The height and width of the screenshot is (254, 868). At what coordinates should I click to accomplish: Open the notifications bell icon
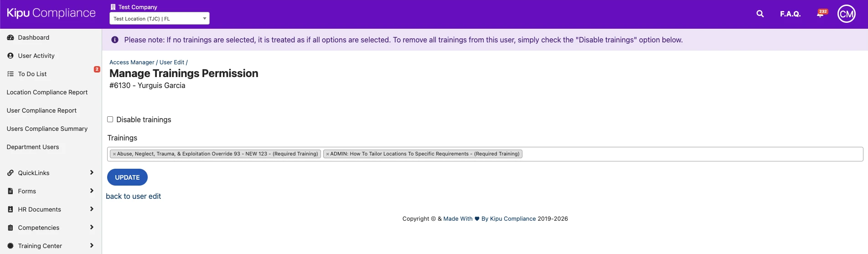click(x=820, y=14)
